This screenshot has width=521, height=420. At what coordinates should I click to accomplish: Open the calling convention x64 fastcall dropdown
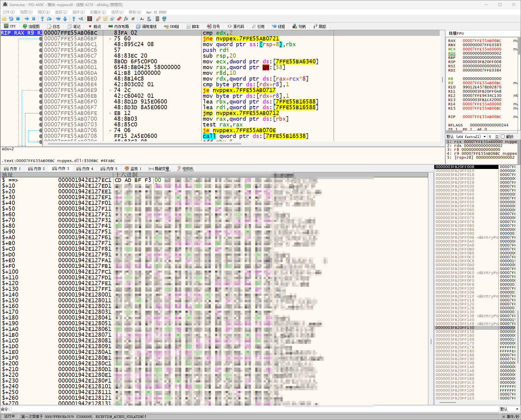point(466,137)
